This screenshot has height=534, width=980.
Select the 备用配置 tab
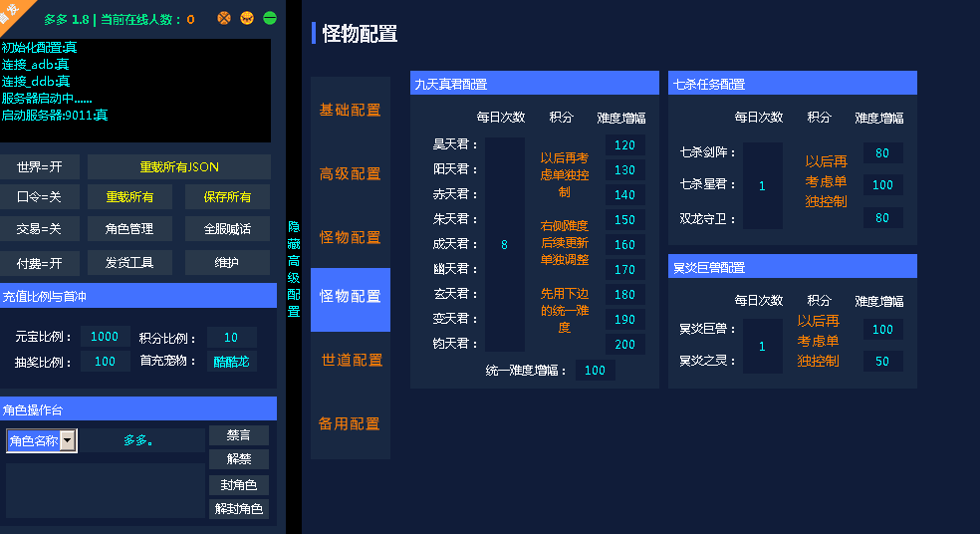coord(350,423)
